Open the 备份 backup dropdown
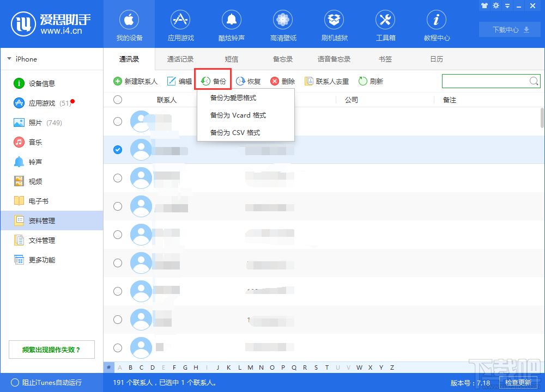This screenshot has height=392, width=545. (213, 81)
